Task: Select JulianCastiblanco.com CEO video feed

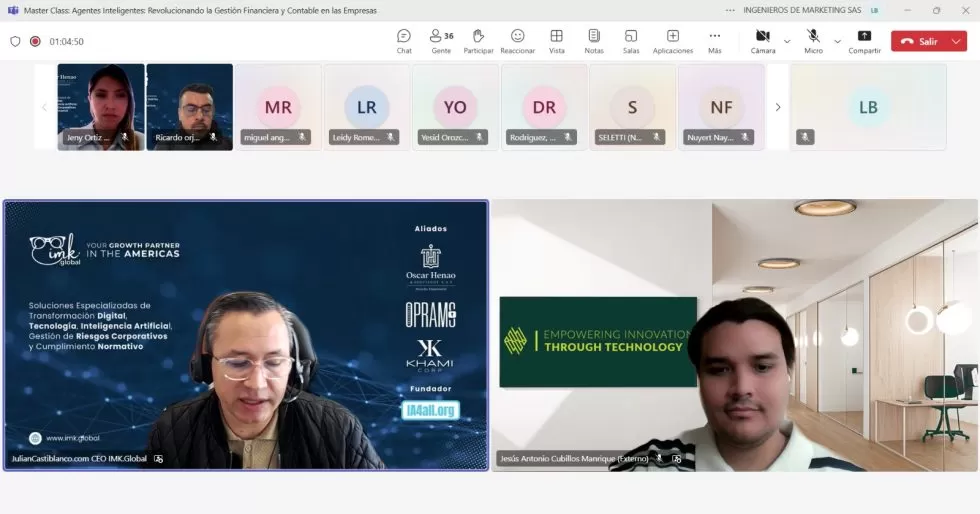Action: pyautogui.click(x=246, y=335)
